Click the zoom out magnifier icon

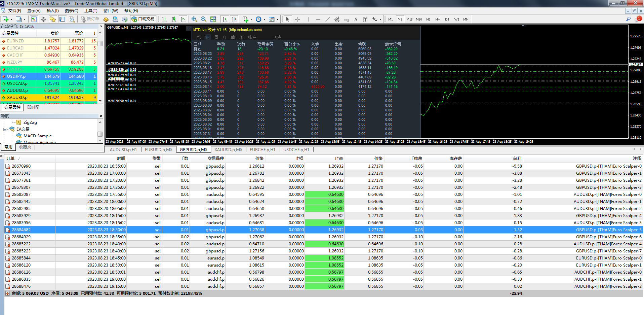coord(203,19)
